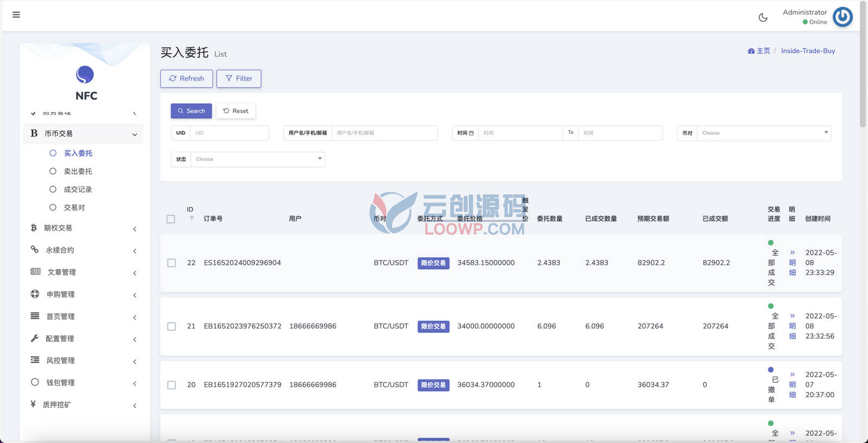Click the list icon beside 首页管理
The width and height of the screenshot is (868, 443).
pos(35,316)
